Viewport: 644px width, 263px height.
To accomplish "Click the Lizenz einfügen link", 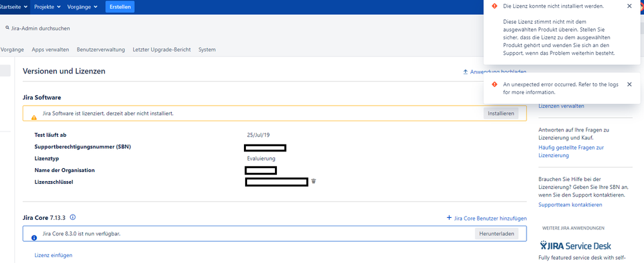I will (54, 255).
